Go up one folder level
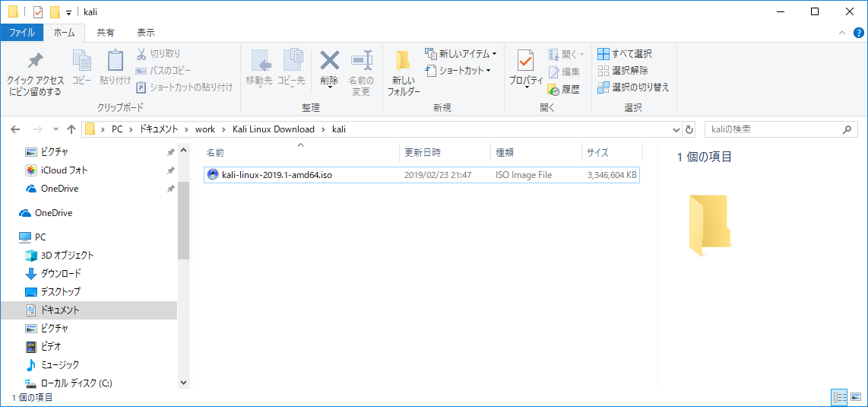 pyautogui.click(x=71, y=129)
